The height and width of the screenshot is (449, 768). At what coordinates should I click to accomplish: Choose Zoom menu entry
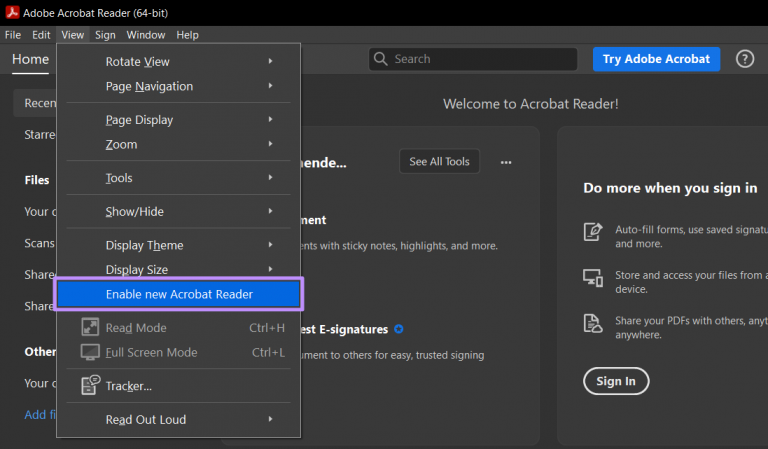(x=179, y=144)
